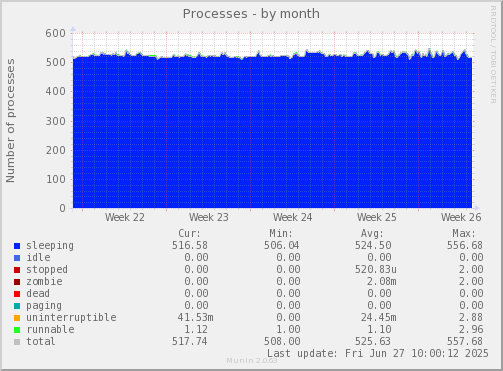Click the dead legend color swatch

(17, 294)
